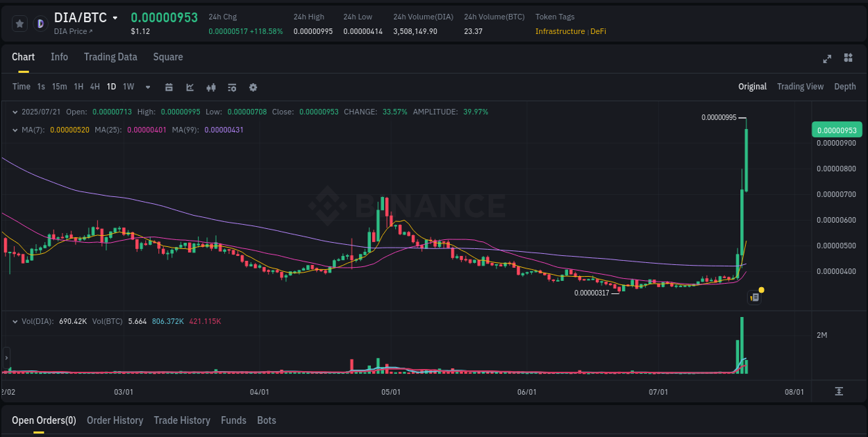Favorite DIA/BTC with the star icon
Screen dimensions: 868x437
click(x=19, y=23)
